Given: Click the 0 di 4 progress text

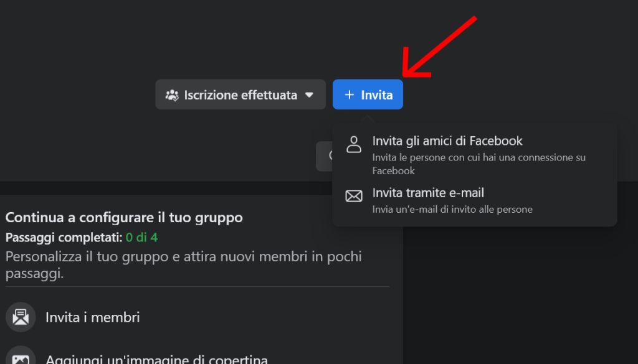Looking at the screenshot, I should (x=141, y=237).
